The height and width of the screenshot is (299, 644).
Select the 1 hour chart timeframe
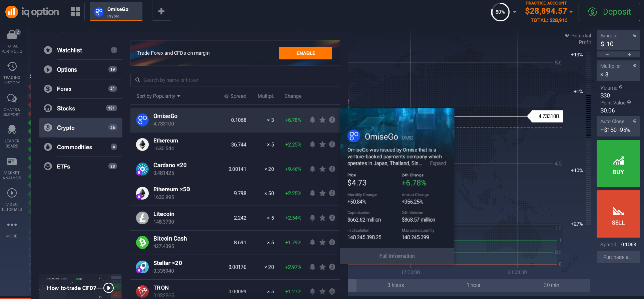pyautogui.click(x=473, y=285)
